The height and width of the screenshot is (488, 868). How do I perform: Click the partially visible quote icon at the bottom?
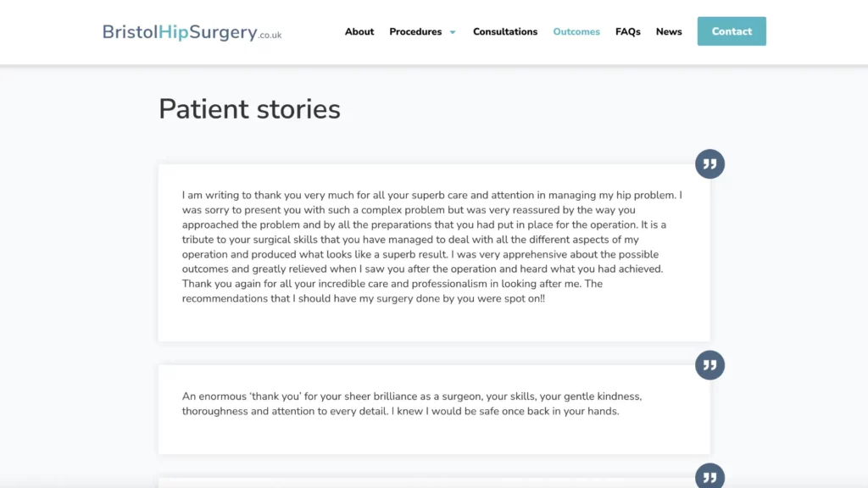709,477
